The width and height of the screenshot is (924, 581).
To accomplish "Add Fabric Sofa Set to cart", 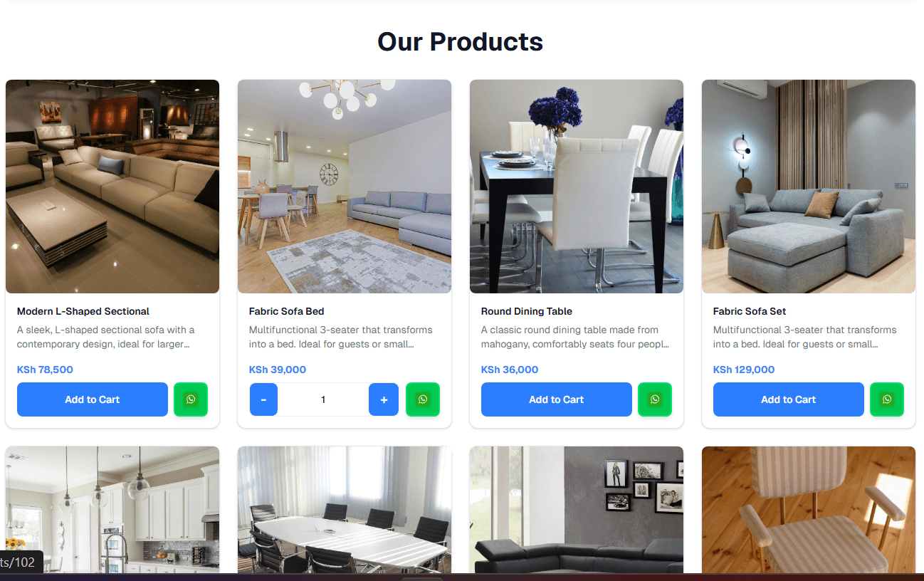I will click(x=789, y=399).
